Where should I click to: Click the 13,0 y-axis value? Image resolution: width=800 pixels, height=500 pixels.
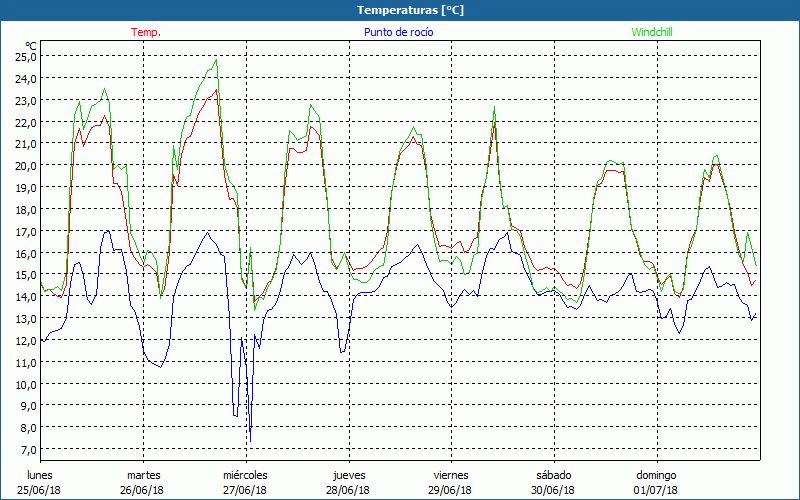26,319
